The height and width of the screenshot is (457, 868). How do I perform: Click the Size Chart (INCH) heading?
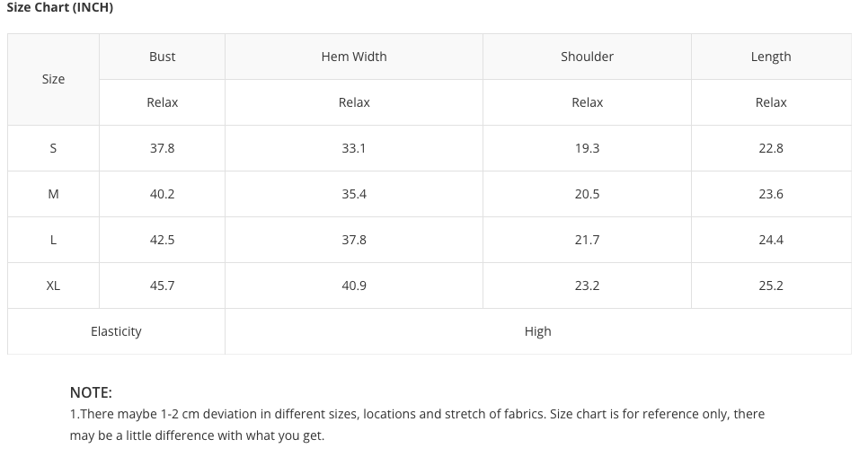[x=60, y=8]
